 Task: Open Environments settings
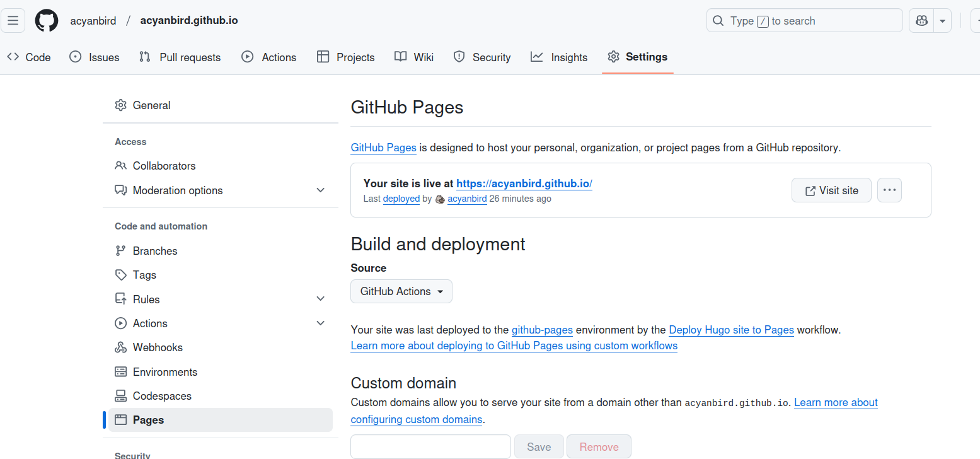point(221,372)
